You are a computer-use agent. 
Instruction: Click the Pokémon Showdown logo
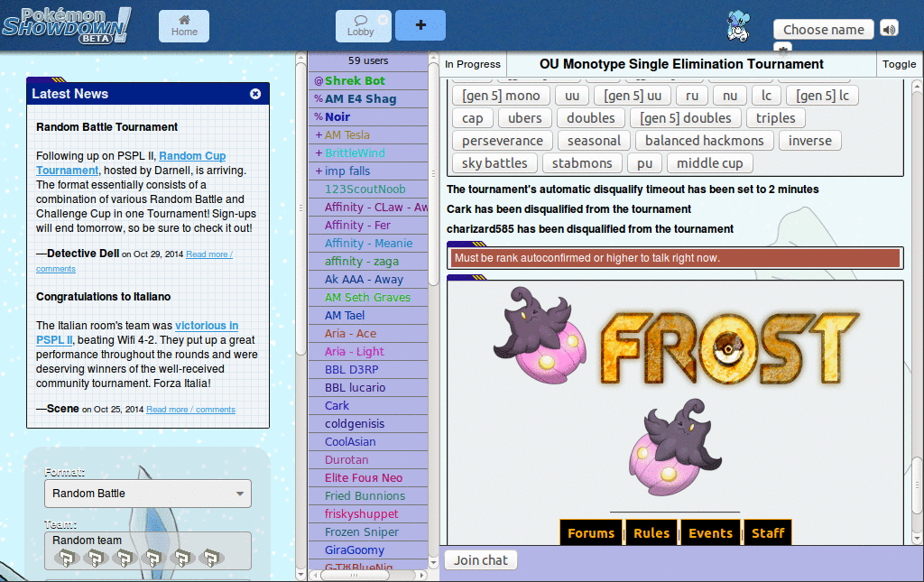[x=66, y=26]
